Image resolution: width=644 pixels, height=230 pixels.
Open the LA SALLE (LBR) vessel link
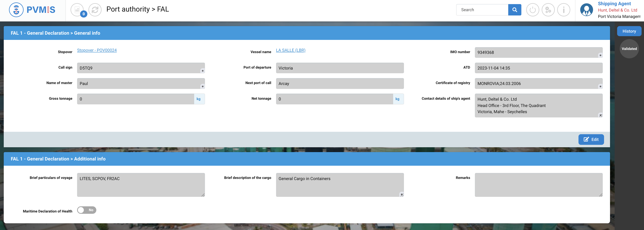pyautogui.click(x=290, y=50)
